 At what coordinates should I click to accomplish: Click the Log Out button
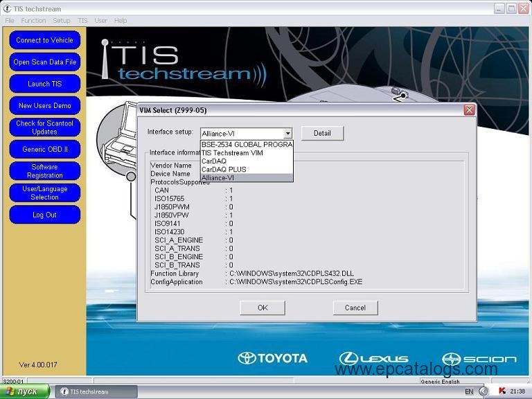[44, 215]
